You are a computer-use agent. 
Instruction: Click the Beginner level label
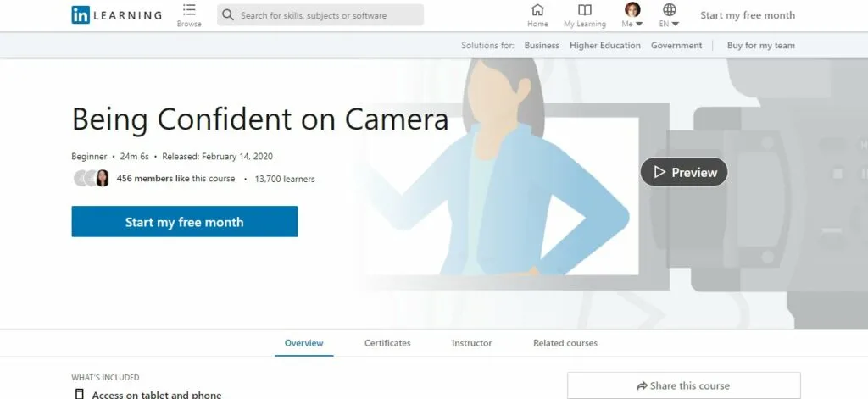[89, 157]
